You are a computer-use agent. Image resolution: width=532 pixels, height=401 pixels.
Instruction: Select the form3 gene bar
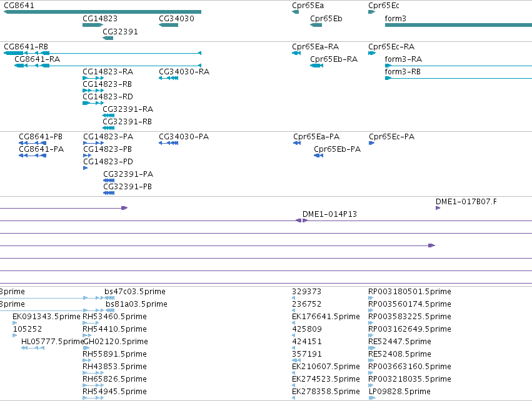[x=458, y=25]
